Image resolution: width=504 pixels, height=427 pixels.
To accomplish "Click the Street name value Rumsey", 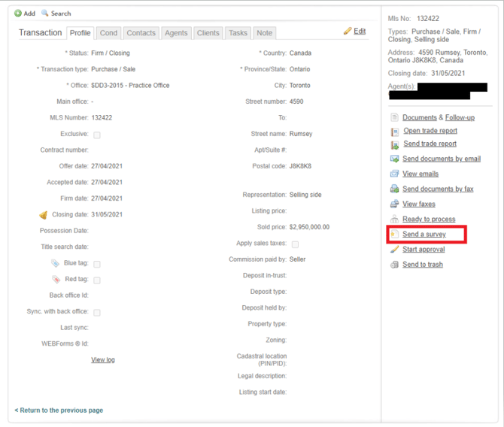I will coord(301,134).
